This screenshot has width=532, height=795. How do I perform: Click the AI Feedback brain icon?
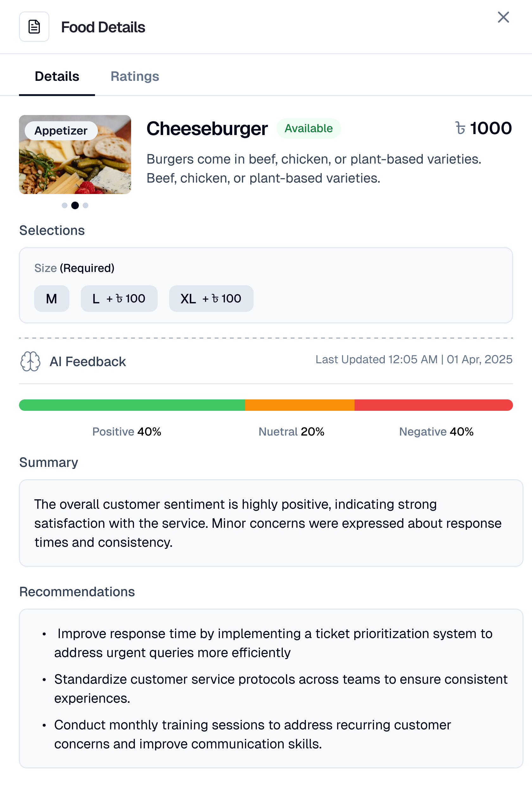[30, 361]
